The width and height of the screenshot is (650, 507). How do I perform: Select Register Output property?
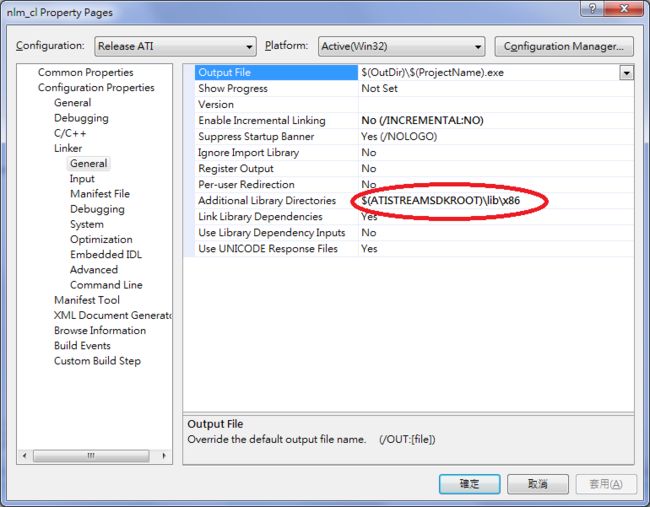(276, 169)
